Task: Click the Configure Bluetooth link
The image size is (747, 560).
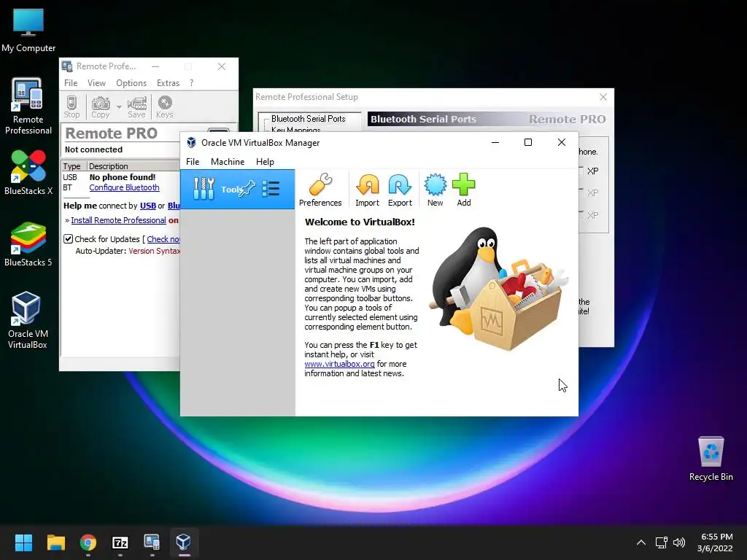Action: 124,187
